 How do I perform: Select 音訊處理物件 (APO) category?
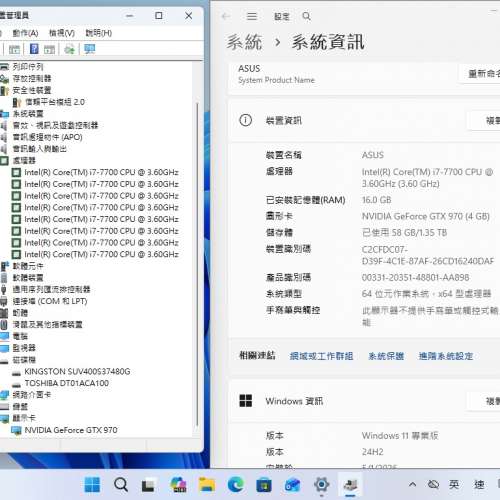coord(47,137)
